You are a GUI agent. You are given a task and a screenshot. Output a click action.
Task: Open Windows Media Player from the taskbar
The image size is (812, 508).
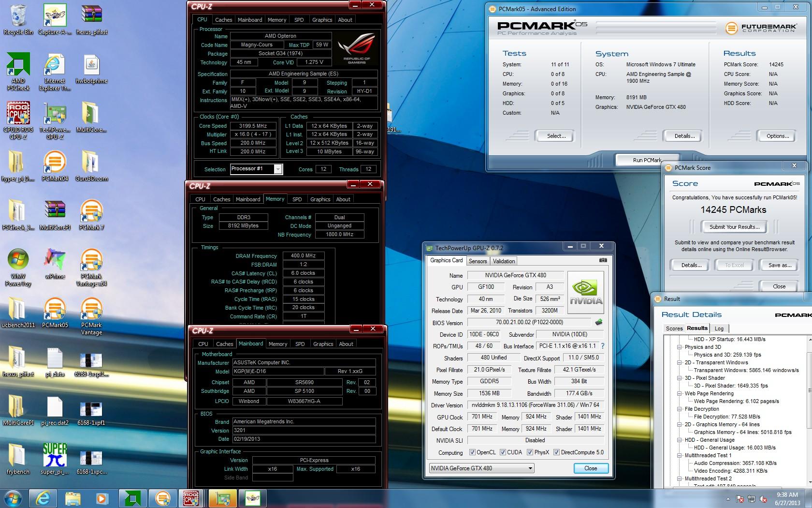[x=102, y=498]
